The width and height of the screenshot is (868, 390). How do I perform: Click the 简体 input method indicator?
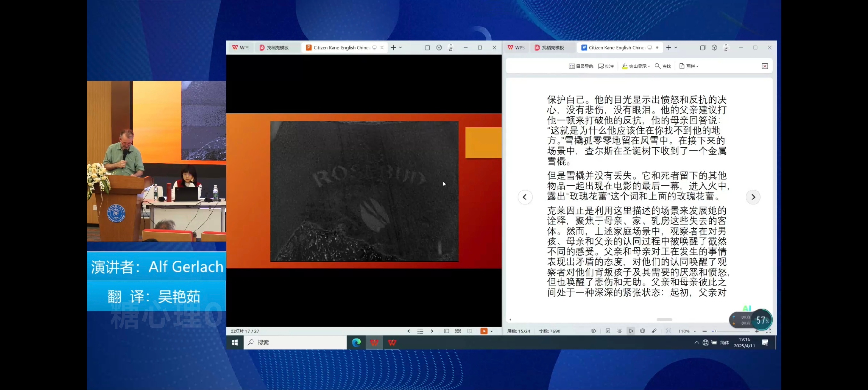click(725, 343)
